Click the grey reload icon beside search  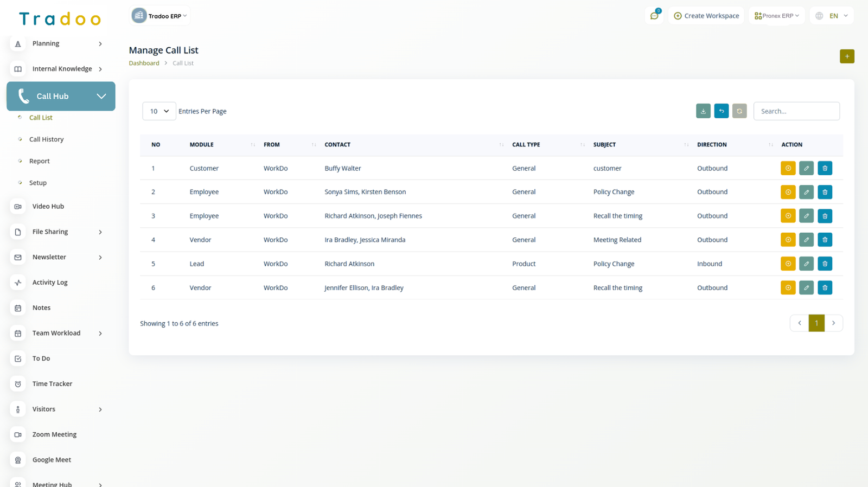pyautogui.click(x=739, y=111)
